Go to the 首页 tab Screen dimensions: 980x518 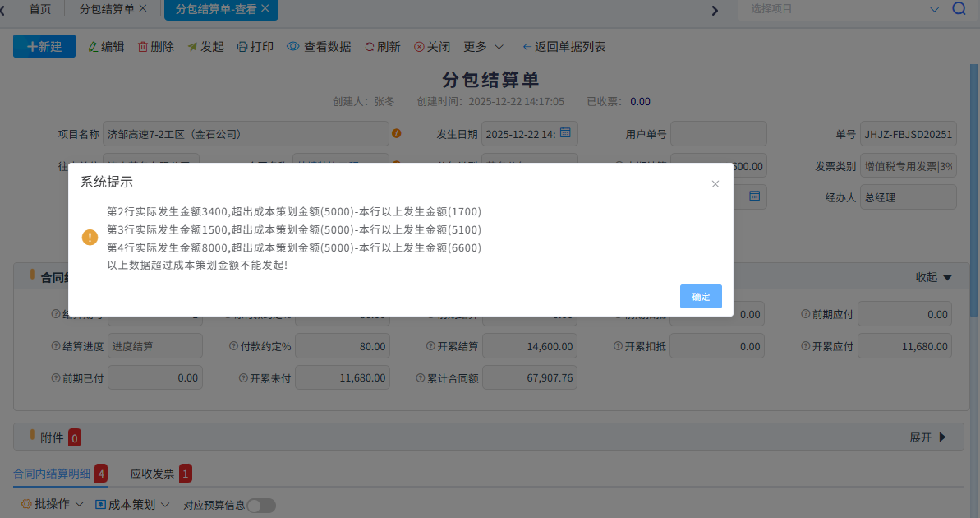coord(39,10)
